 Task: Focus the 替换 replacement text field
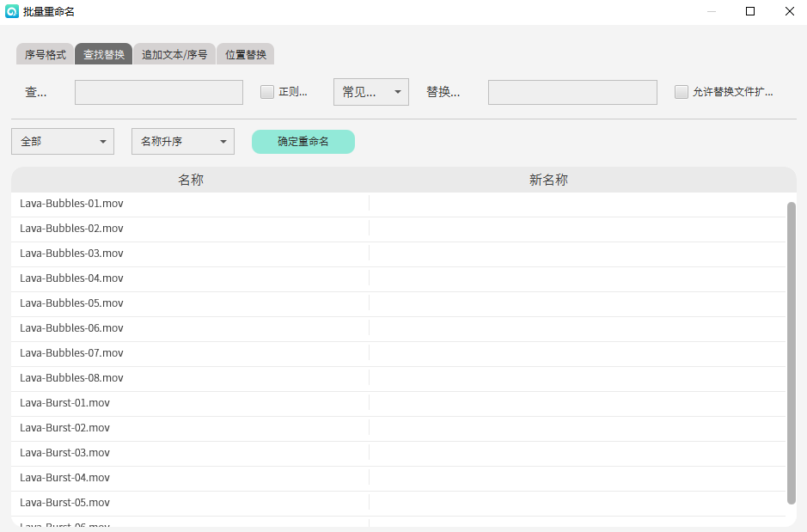tap(572, 92)
